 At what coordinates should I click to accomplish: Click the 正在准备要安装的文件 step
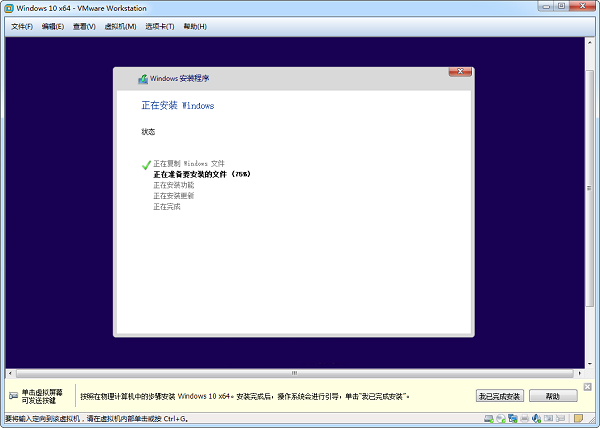pyautogui.click(x=202, y=174)
